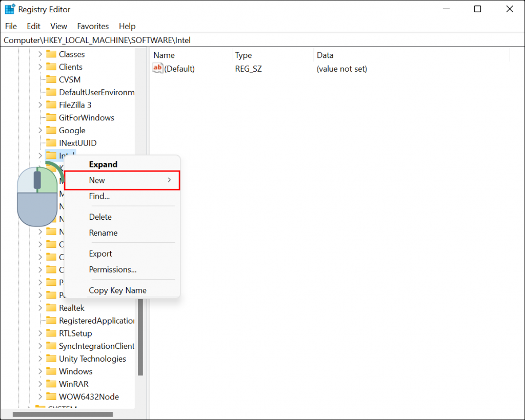This screenshot has height=420, width=525.
Task: Open the New submenu arrow
Action: [x=169, y=180]
